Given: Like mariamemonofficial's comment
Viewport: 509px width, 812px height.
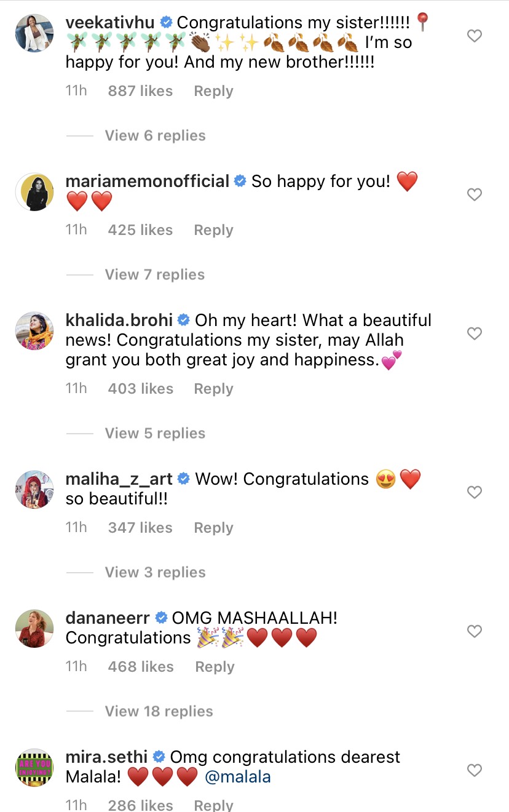Looking at the screenshot, I should point(474,194).
